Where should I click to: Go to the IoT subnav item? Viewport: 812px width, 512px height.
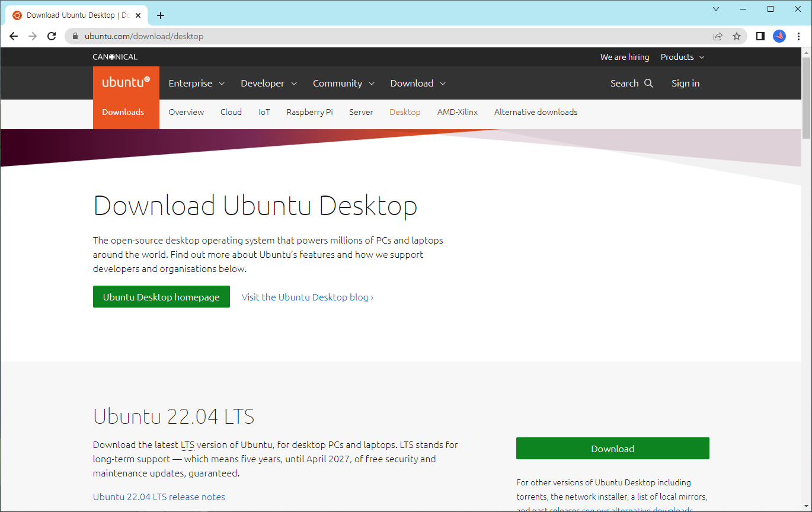pos(264,112)
